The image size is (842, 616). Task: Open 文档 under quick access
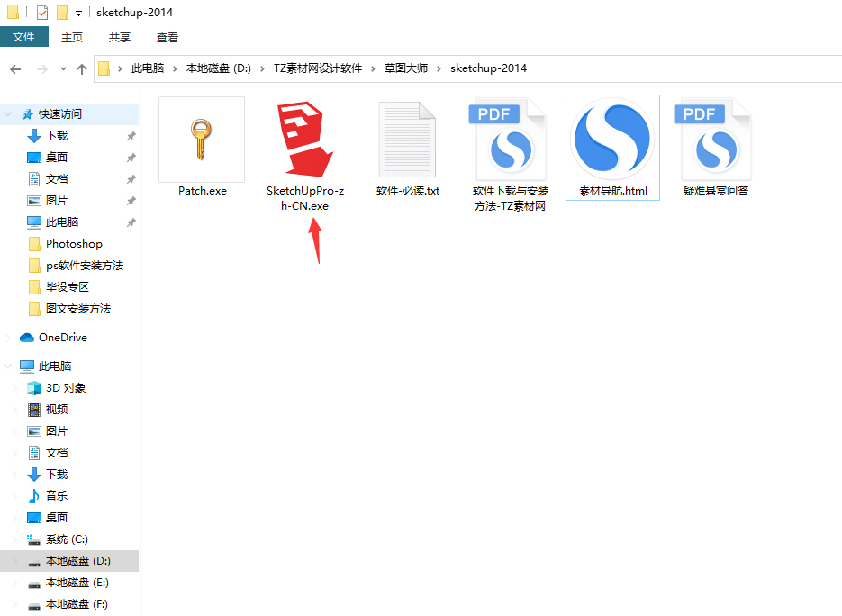click(x=57, y=179)
